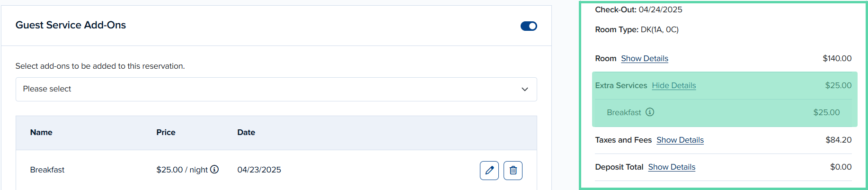This screenshot has width=868, height=190.
Task: Delete Breakfast add-on using the trash icon
Action: click(x=513, y=170)
